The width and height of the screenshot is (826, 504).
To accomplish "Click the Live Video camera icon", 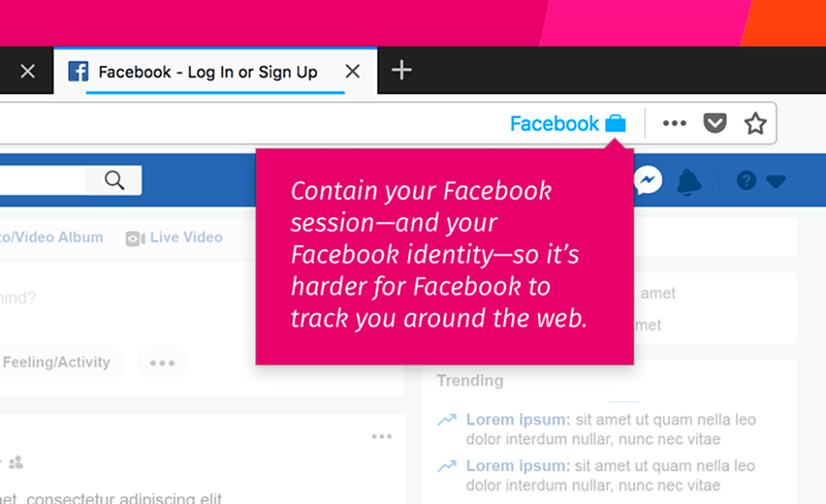I will coord(136,239).
